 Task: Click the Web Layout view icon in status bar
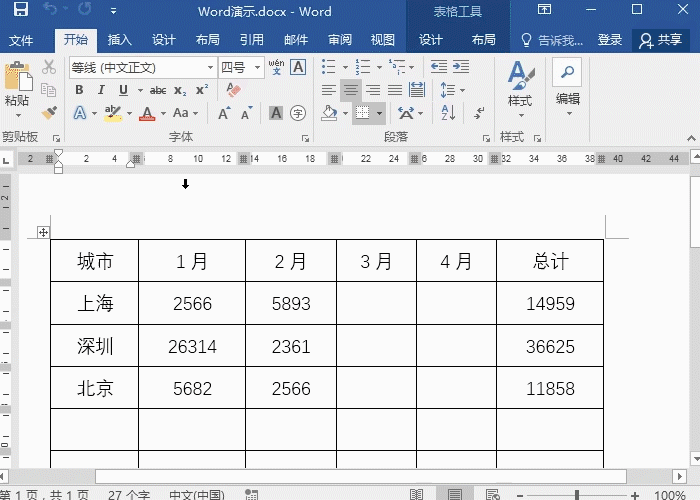click(x=492, y=494)
